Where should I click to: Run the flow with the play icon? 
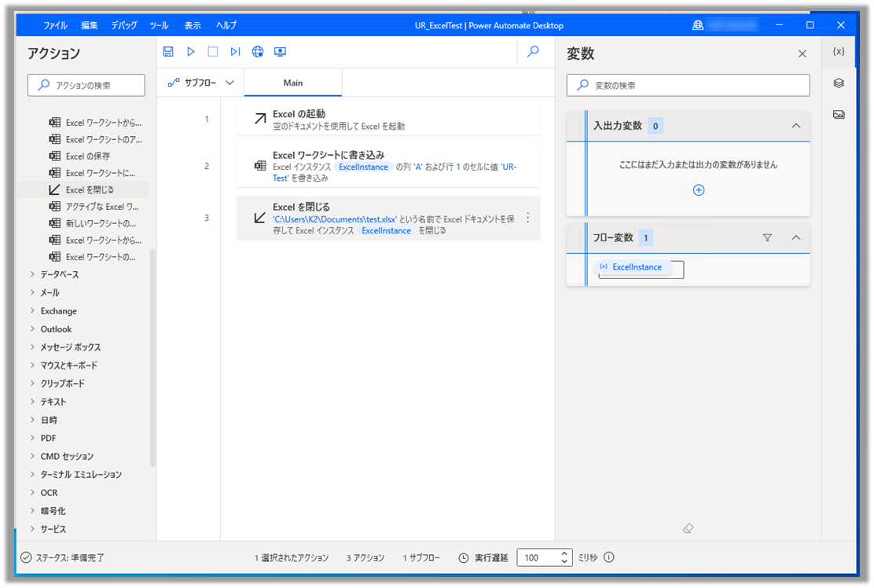click(x=191, y=51)
